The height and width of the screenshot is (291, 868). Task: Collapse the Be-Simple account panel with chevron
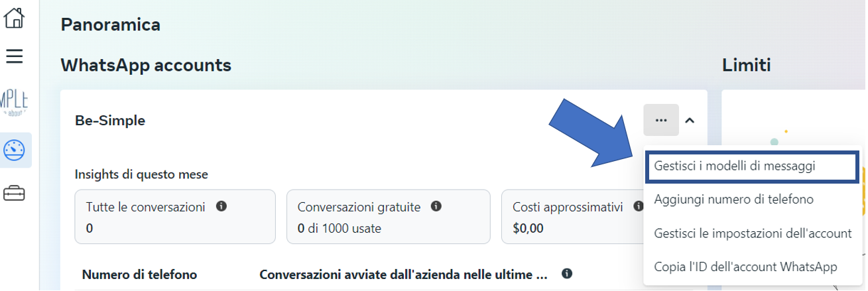tap(690, 121)
